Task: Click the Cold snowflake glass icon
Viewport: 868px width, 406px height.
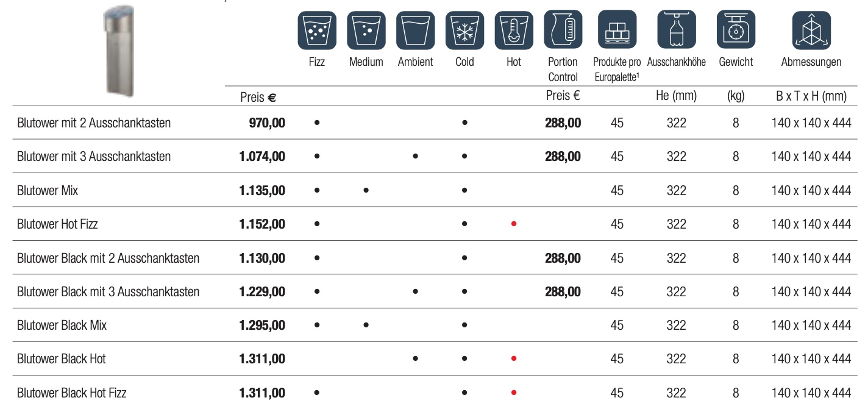Action: (x=464, y=30)
